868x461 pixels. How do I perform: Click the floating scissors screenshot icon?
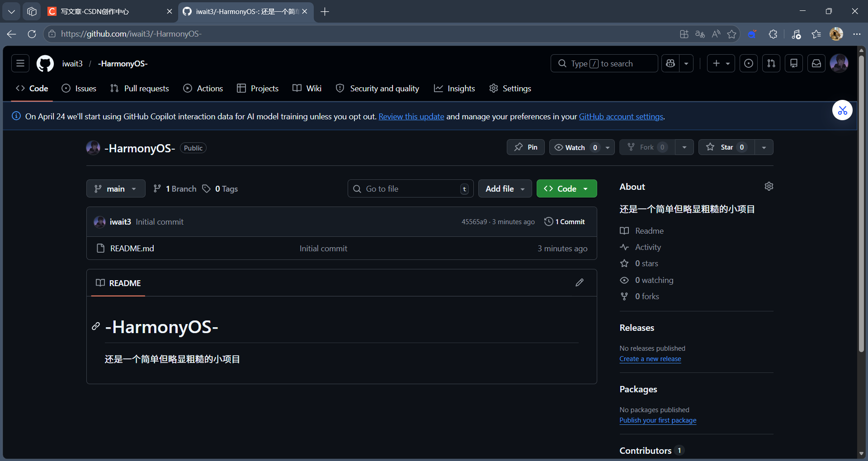pos(842,110)
